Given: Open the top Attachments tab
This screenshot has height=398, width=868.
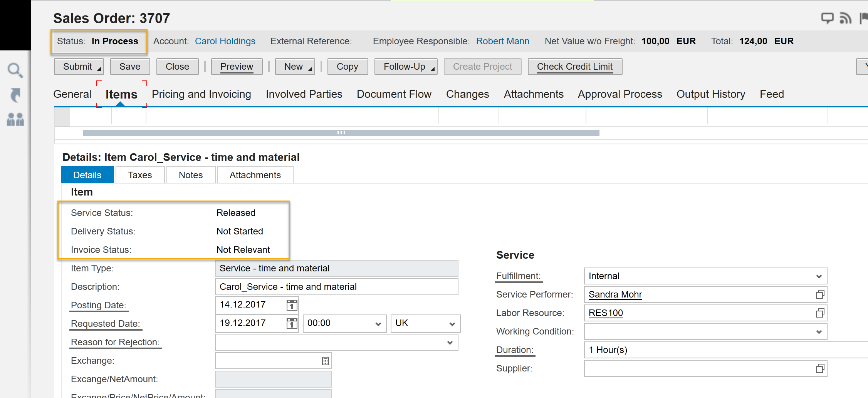Looking at the screenshot, I should [x=534, y=94].
